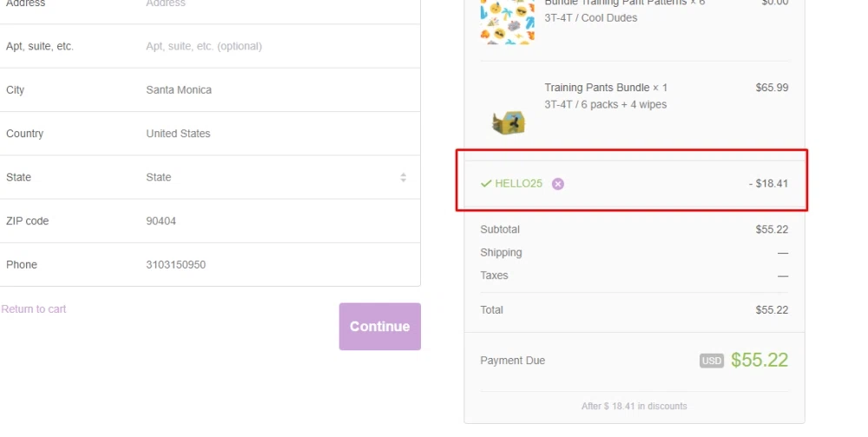Click the Training Pants Bundle $65.99 price

click(772, 88)
